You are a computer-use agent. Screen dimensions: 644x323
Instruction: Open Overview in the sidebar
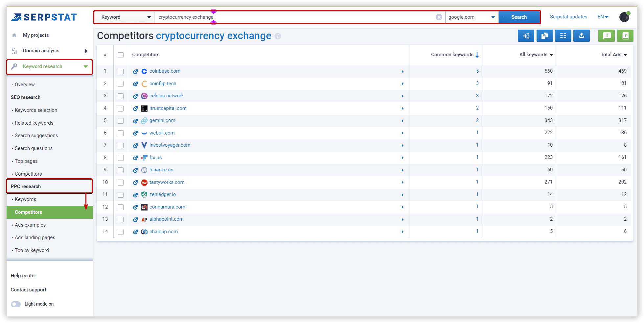(25, 85)
